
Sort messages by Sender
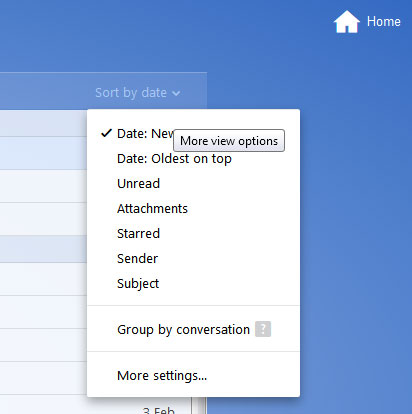(x=193, y=259)
